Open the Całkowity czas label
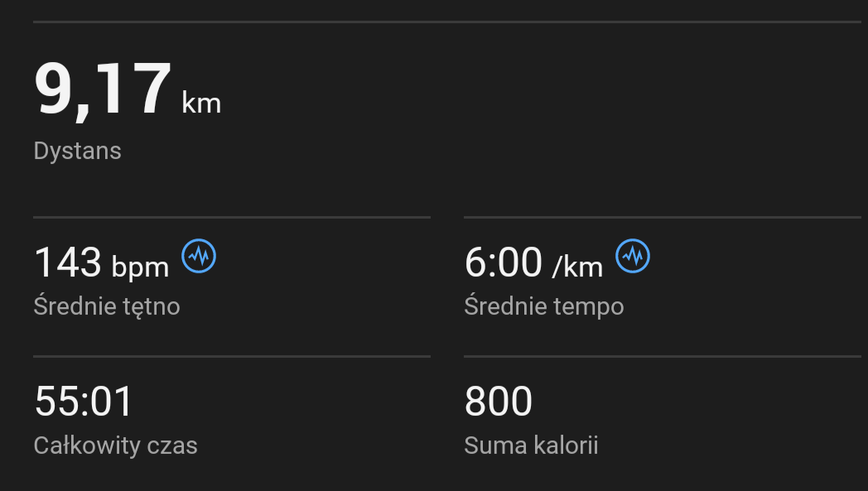Screen dimensions: 868x491 click(x=115, y=445)
